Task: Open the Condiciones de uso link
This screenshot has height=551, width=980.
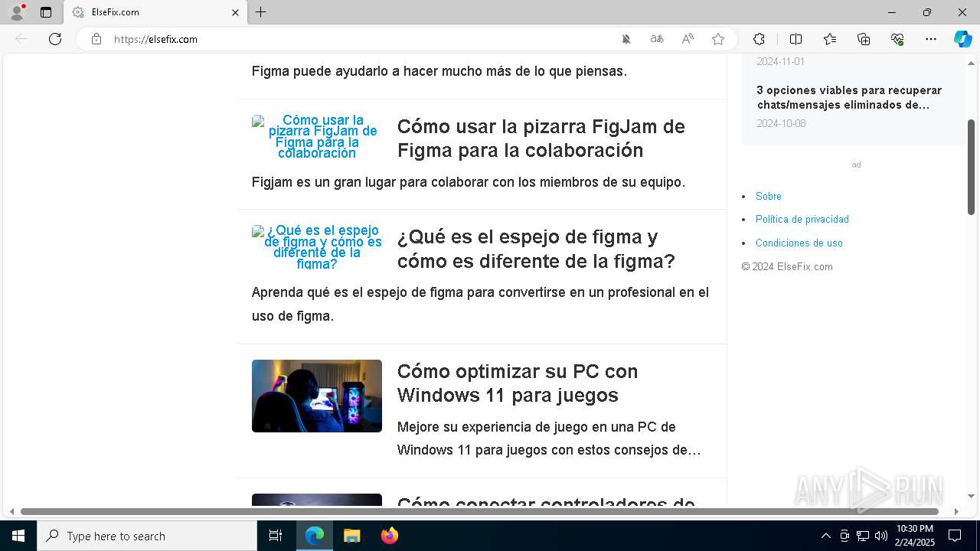Action: click(x=799, y=243)
